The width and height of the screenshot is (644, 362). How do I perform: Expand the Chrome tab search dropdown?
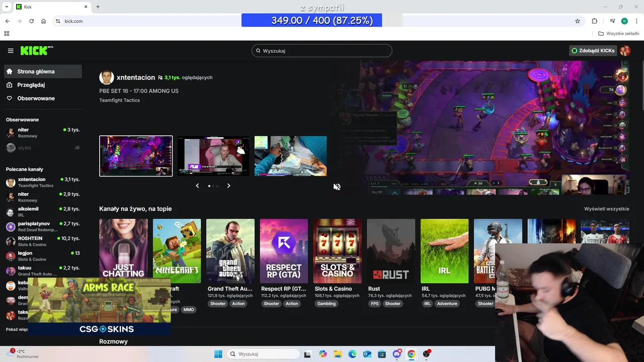point(7,7)
